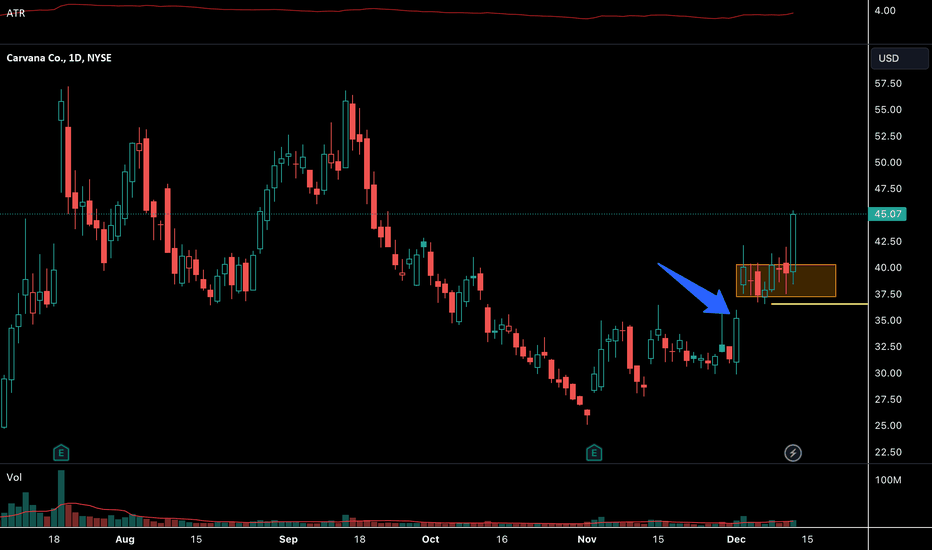Click the 16 date label on time axis
The image size is (932, 550).
click(502, 539)
